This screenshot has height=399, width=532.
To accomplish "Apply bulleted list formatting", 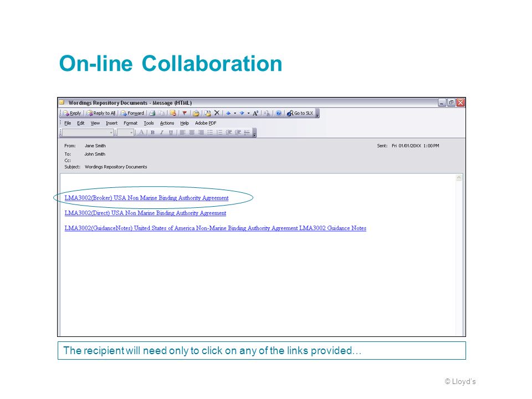I will [x=210, y=132].
